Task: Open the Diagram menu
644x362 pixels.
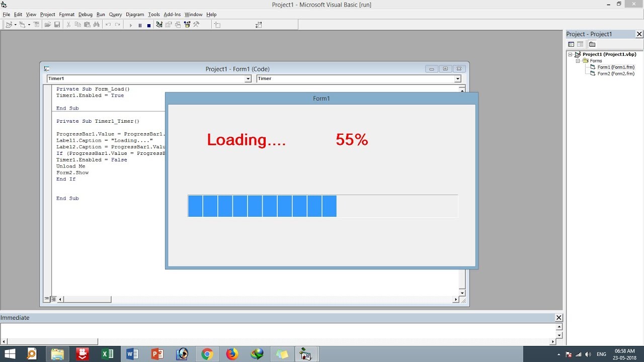Action: click(135, 15)
